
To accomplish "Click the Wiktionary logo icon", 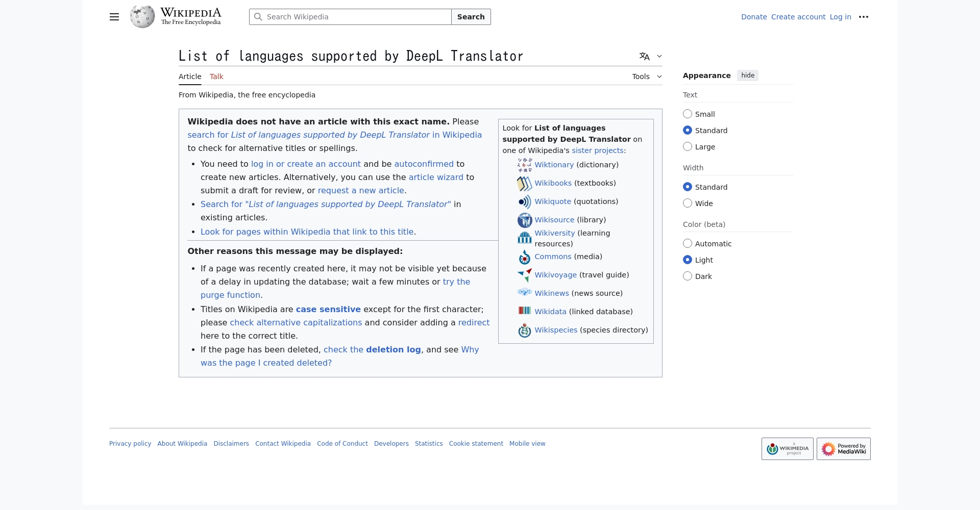I will pyautogui.click(x=525, y=165).
